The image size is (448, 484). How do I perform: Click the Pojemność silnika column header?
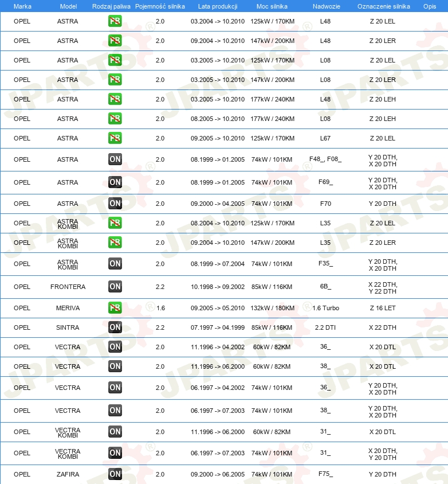160,6
